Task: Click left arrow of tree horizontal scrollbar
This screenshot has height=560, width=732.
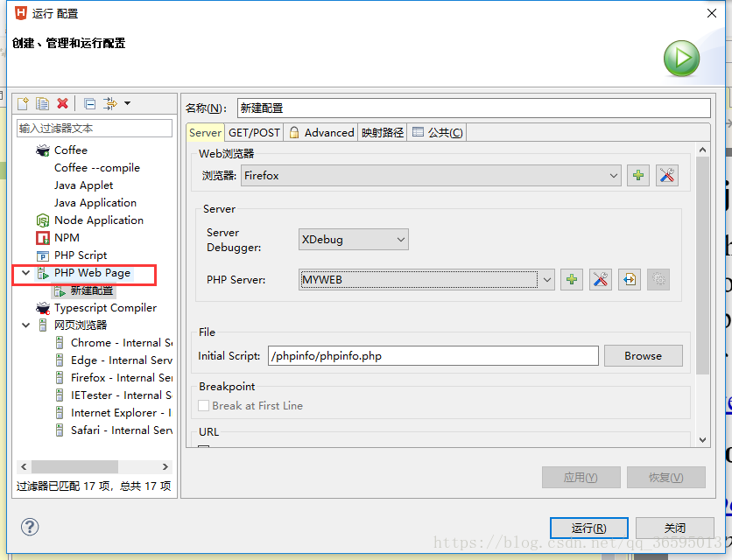Action: pos(24,466)
